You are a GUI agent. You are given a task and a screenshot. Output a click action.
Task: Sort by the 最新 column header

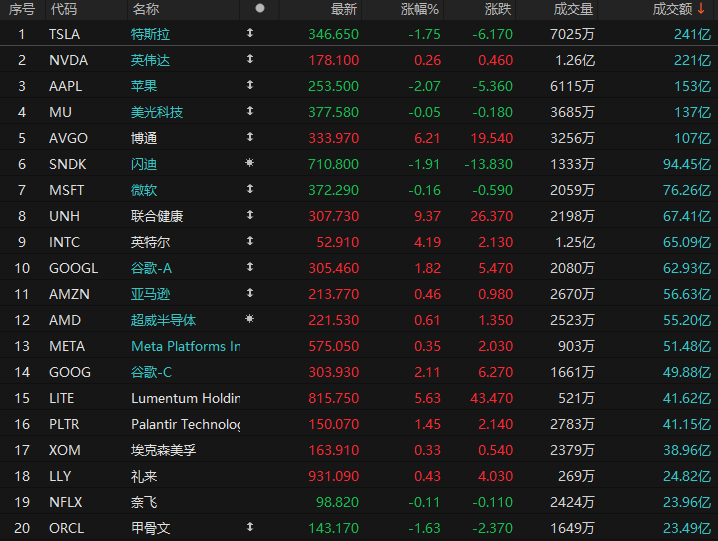[x=344, y=9]
